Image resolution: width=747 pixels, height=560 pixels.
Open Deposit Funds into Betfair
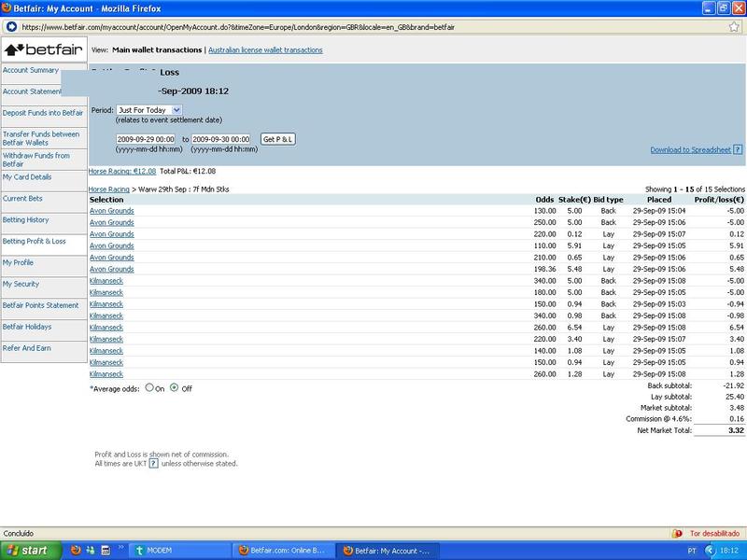(43, 113)
